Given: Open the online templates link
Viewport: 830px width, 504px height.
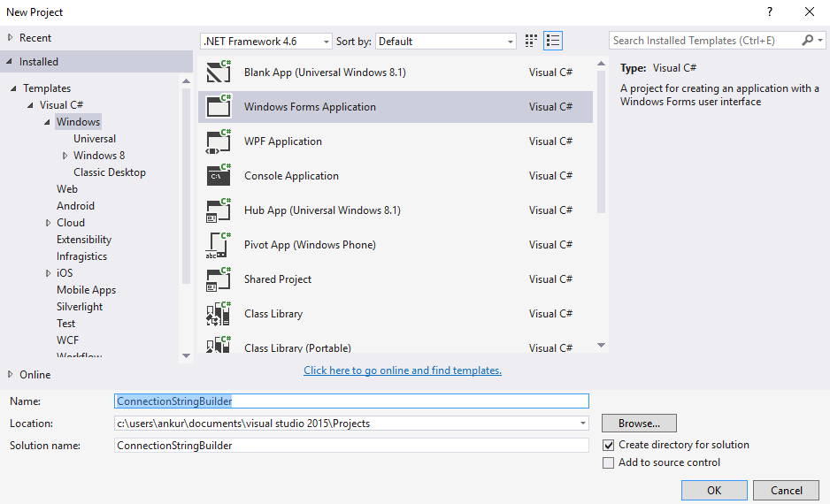Looking at the screenshot, I should coord(403,370).
